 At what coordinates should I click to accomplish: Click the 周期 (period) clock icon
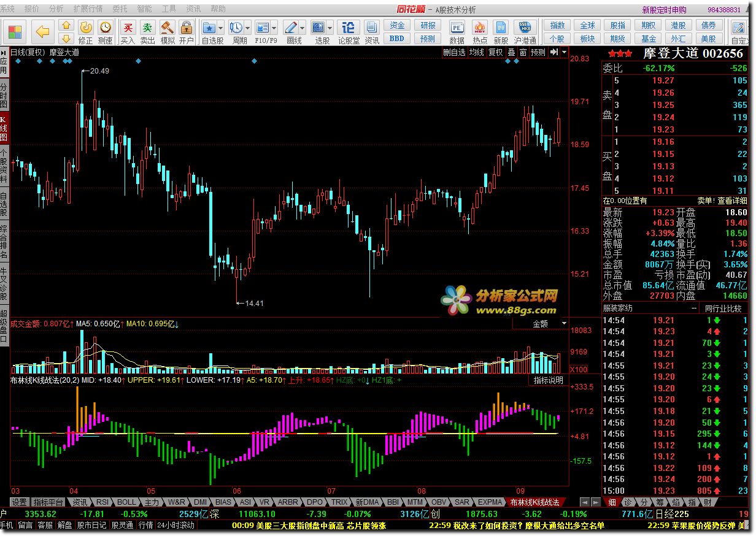click(236, 28)
